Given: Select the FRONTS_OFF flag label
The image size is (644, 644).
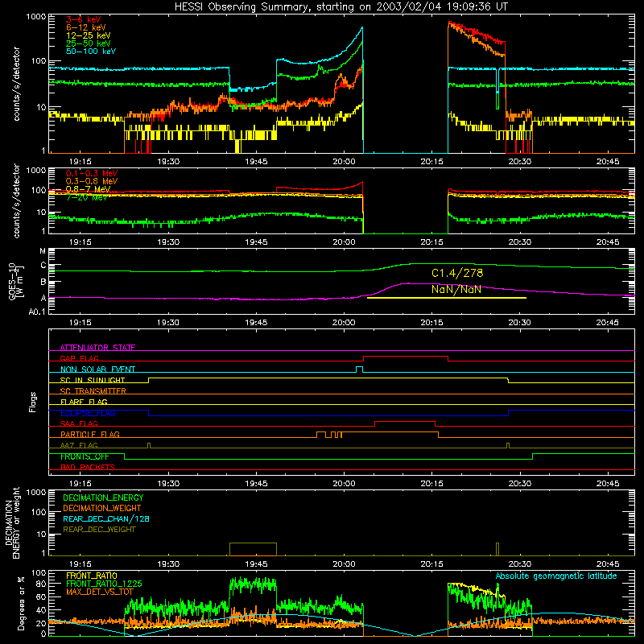Looking at the screenshot, I should click(x=85, y=456).
